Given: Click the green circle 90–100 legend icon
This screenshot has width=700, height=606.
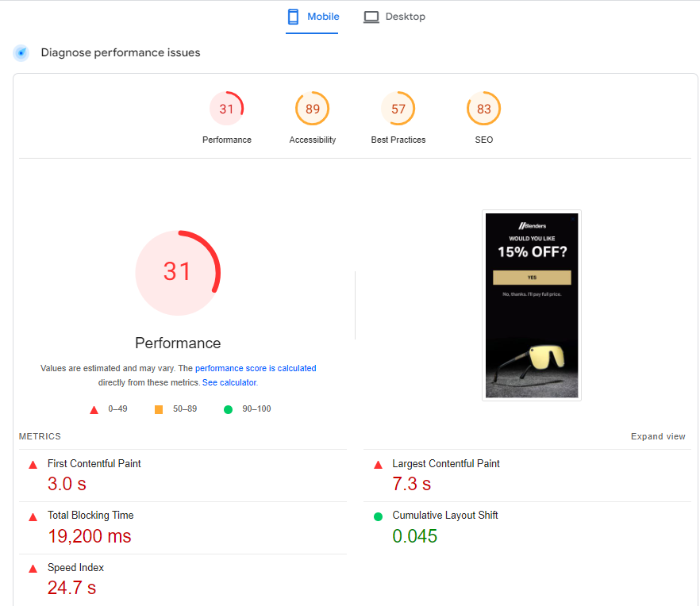Looking at the screenshot, I should pos(228,409).
